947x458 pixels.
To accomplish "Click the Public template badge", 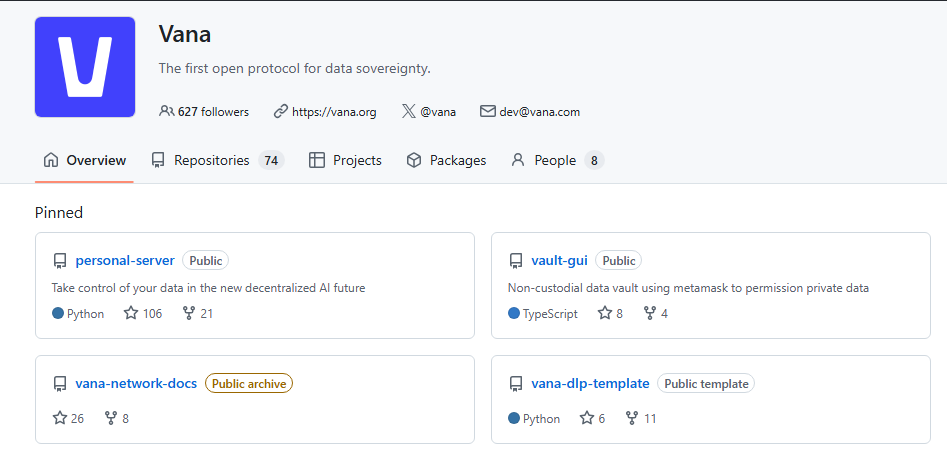I will click(706, 383).
